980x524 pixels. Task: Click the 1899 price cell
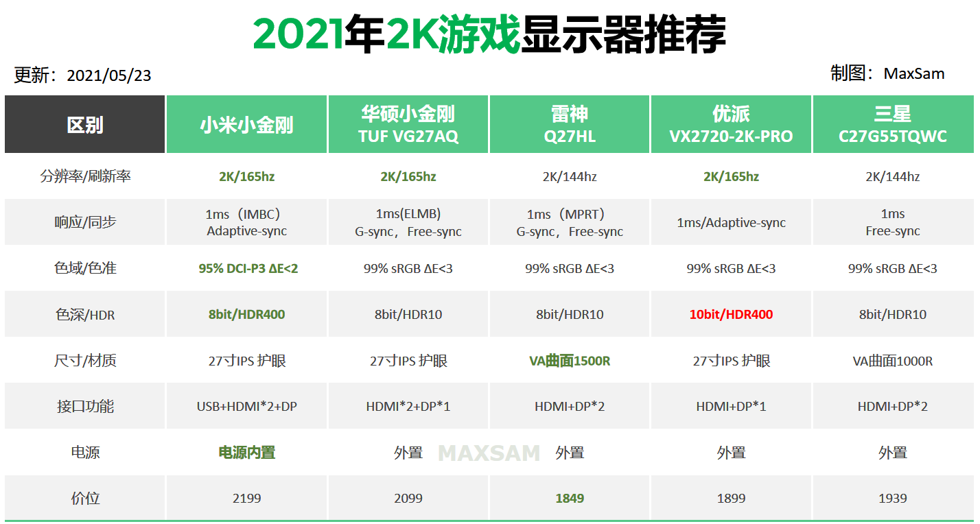click(731, 498)
